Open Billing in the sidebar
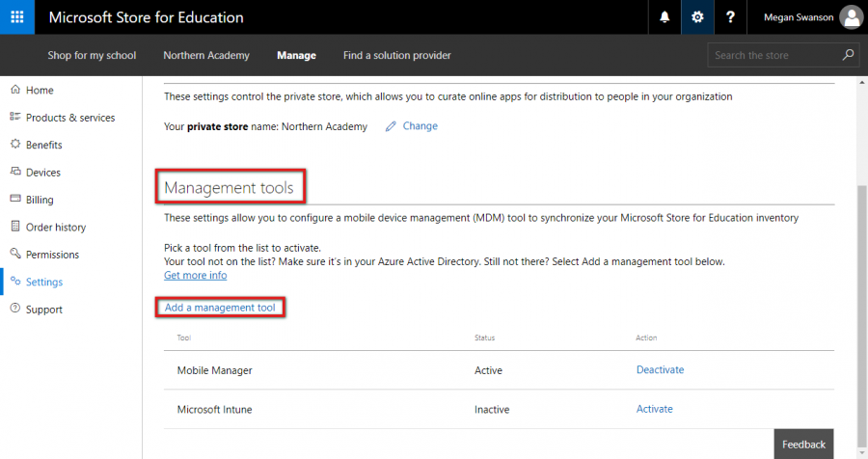This screenshot has height=459, width=868. point(40,200)
